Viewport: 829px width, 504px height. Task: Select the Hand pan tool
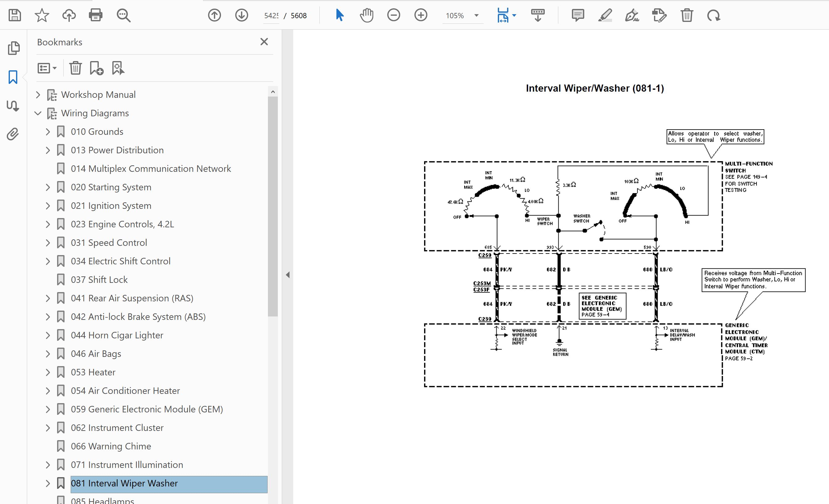(x=366, y=15)
